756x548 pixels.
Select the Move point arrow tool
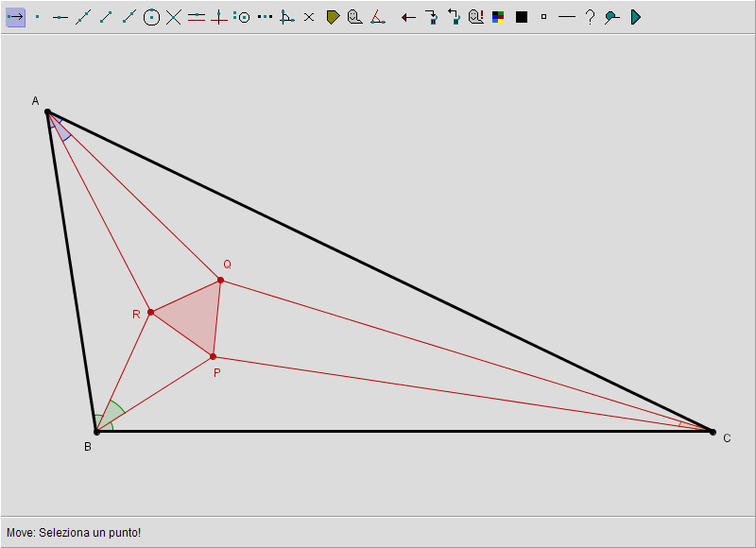pyautogui.click(x=15, y=17)
